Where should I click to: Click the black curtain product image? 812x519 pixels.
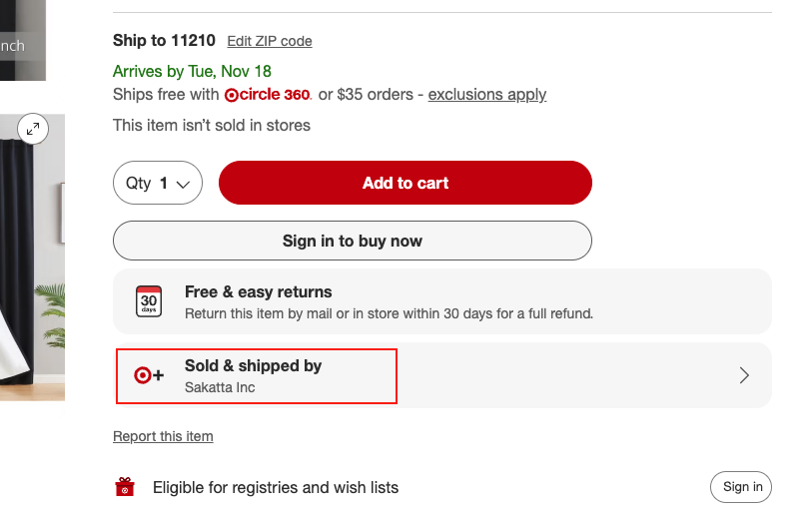30,259
